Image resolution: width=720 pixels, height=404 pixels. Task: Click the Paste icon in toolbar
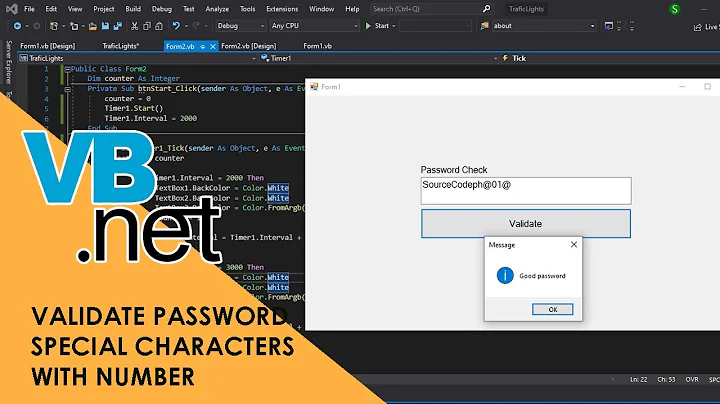tap(159, 26)
